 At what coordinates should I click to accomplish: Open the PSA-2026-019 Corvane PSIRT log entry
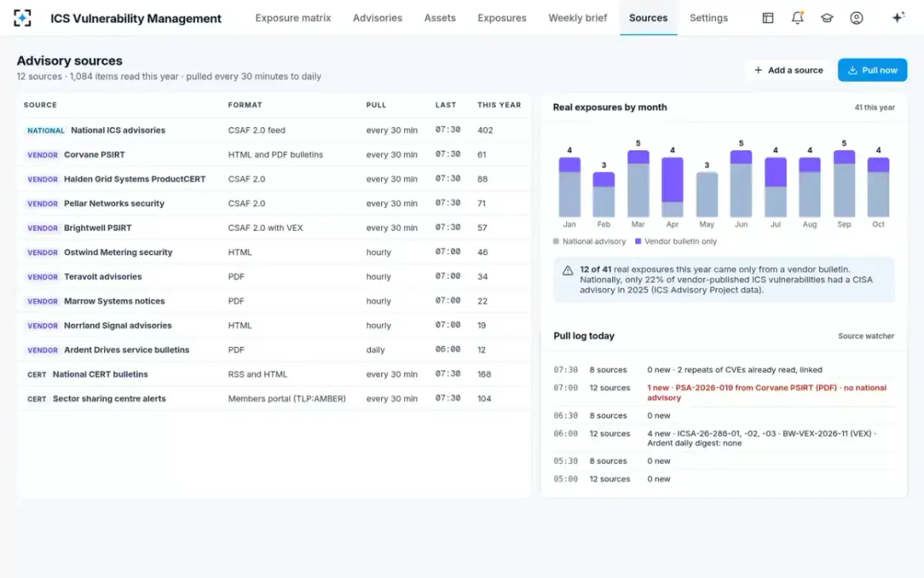coord(724,393)
